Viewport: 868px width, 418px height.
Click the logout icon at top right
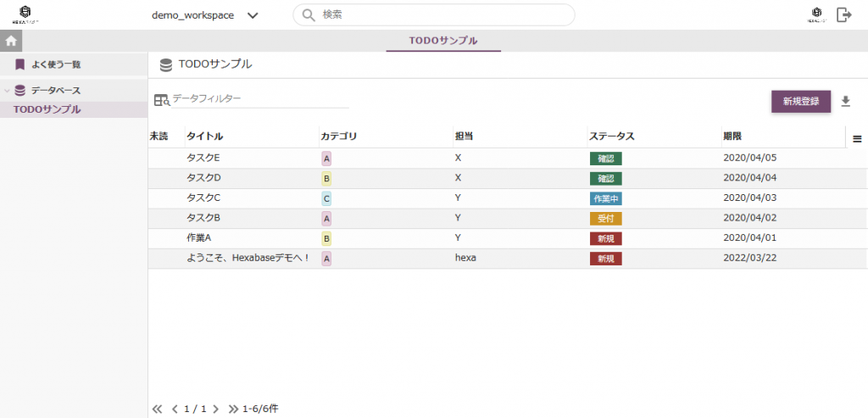point(843,14)
